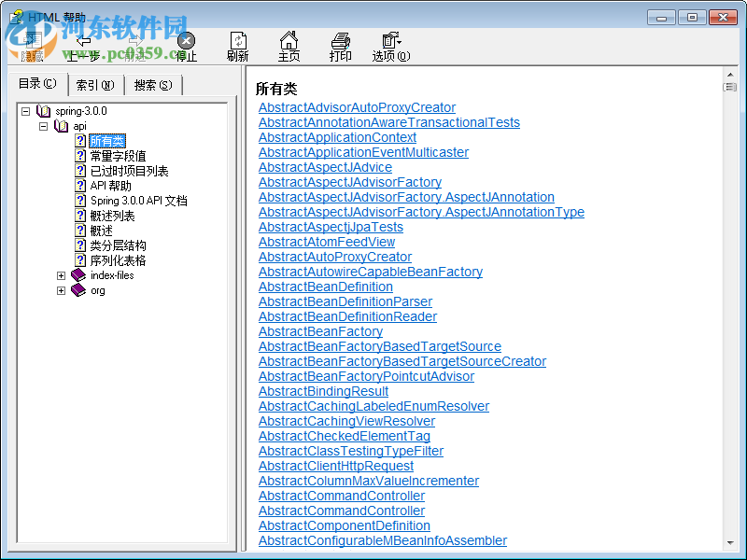Open the AbstractApplicationContext class link

[337, 137]
